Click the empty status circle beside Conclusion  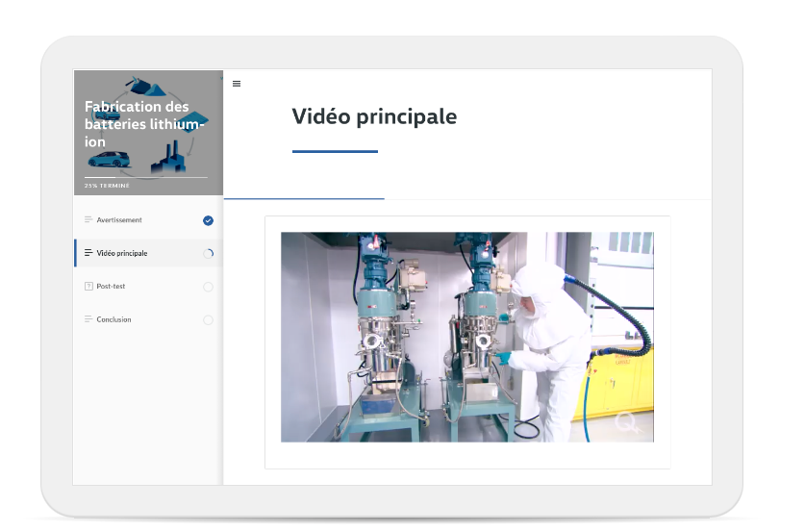208,320
